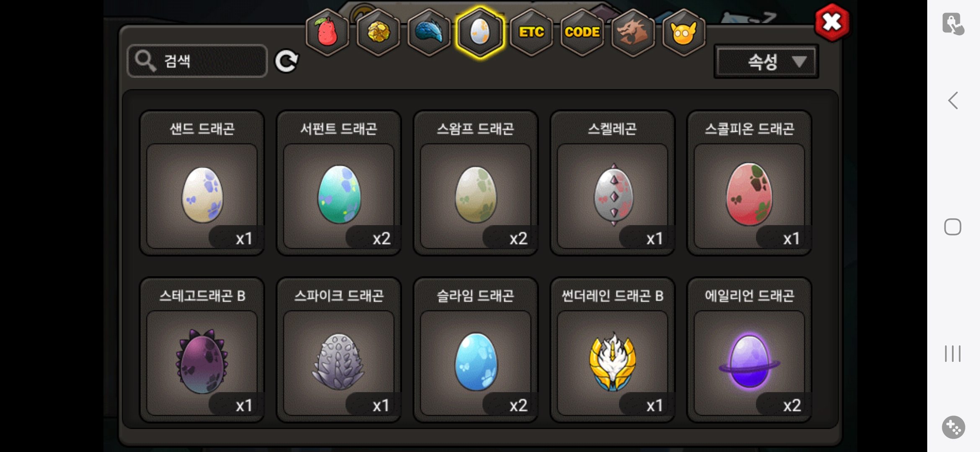Open the blue dragon category tab
Image resolution: width=980 pixels, height=452 pixels.
click(x=429, y=32)
